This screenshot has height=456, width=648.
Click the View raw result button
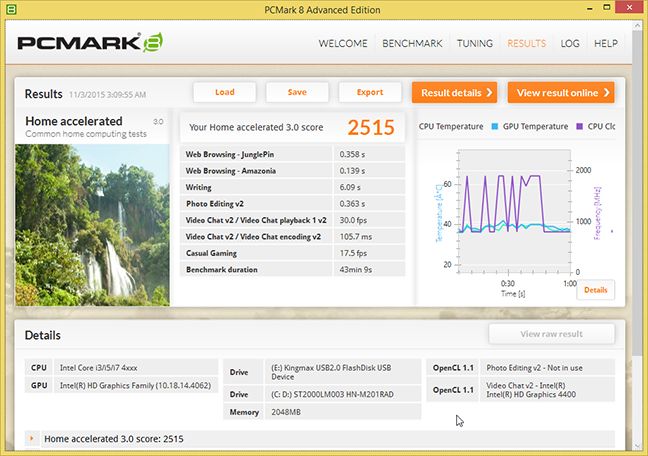click(x=551, y=334)
